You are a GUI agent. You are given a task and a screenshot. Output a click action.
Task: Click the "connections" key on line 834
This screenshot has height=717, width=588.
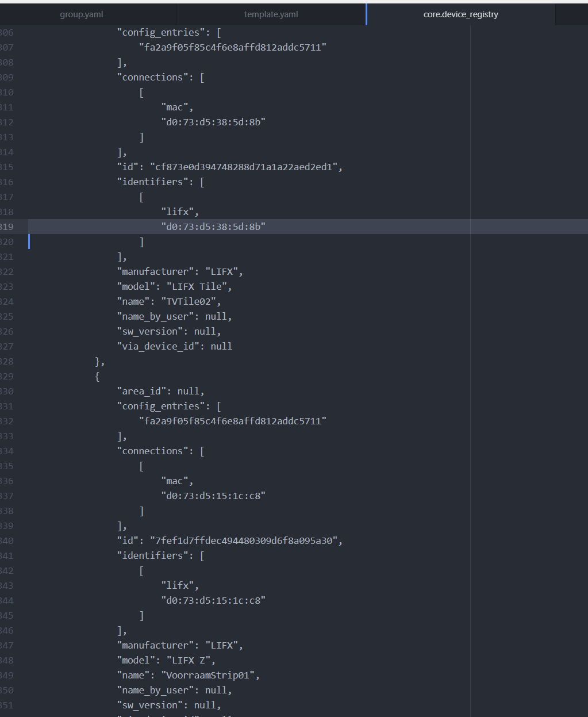tap(153, 451)
